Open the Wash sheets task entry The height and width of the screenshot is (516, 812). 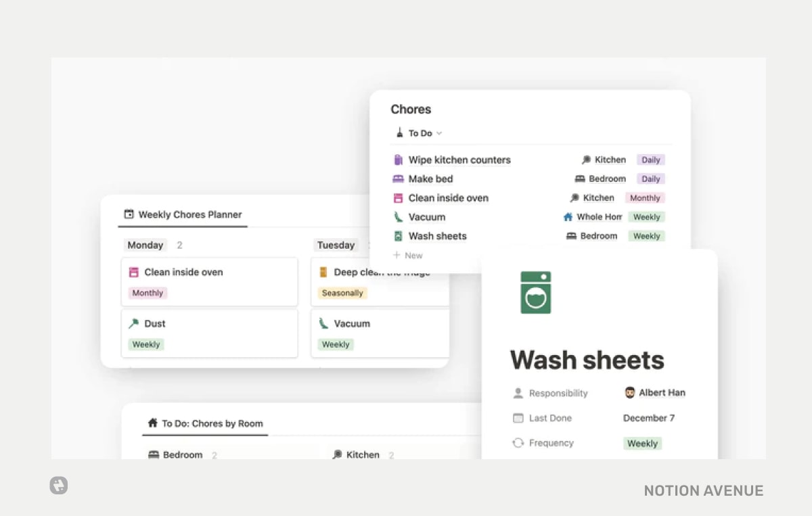click(437, 235)
